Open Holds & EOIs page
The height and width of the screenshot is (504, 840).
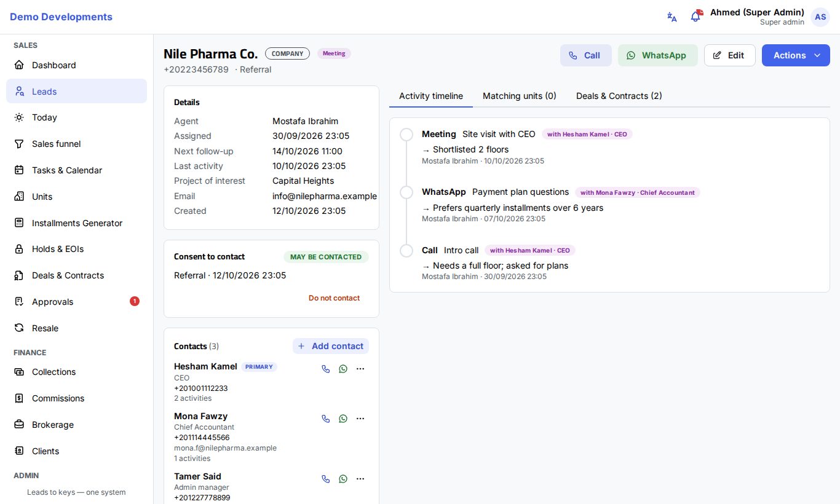pyautogui.click(x=76, y=249)
